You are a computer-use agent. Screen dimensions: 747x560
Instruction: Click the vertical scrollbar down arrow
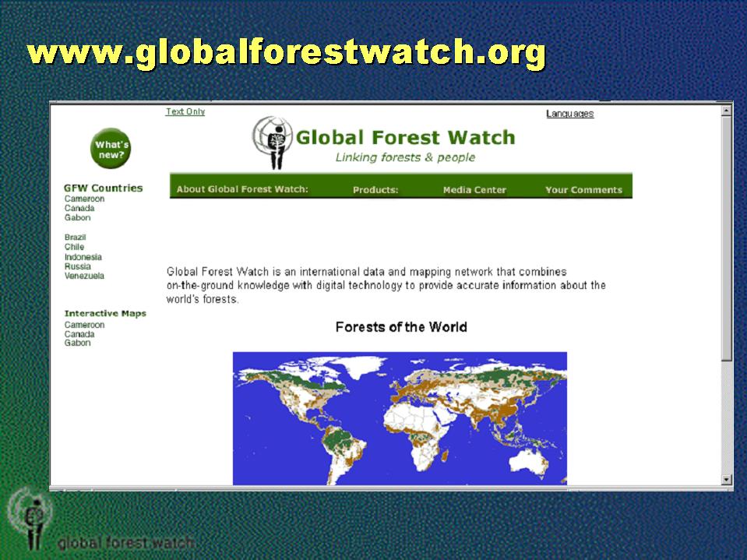(727, 480)
